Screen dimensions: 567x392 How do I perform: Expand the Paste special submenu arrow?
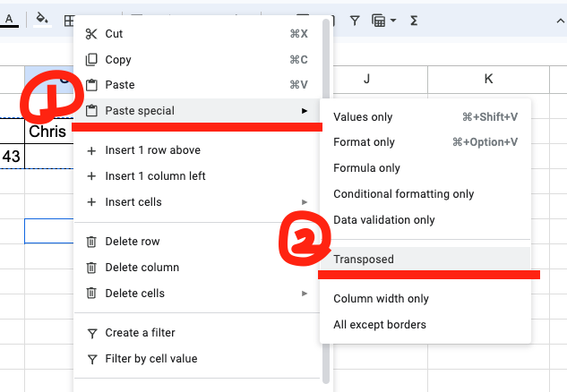305,111
